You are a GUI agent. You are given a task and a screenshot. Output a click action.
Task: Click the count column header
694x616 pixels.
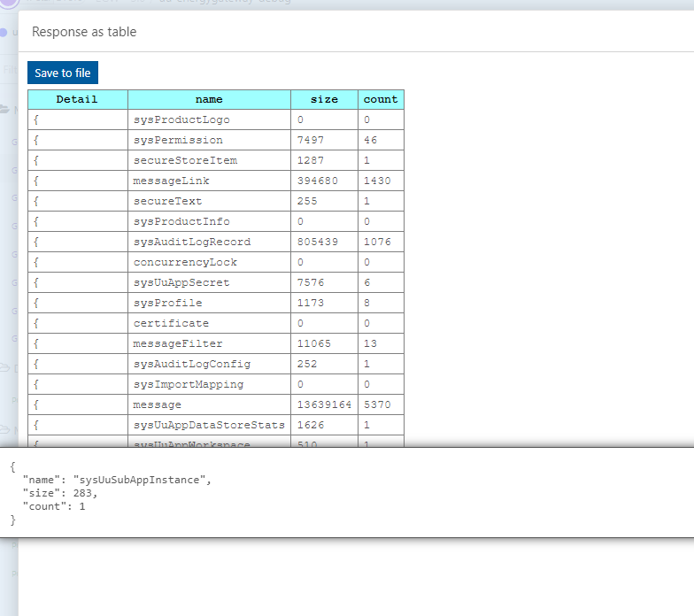point(381,99)
